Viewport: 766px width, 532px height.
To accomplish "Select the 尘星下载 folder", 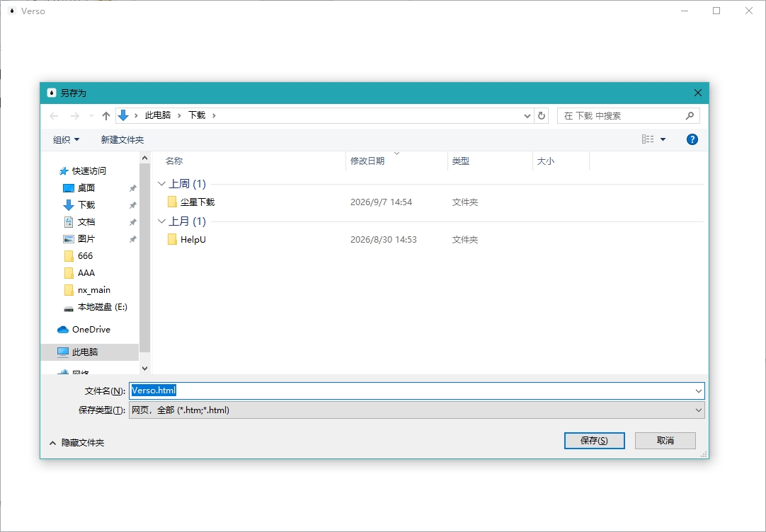I will pos(198,202).
